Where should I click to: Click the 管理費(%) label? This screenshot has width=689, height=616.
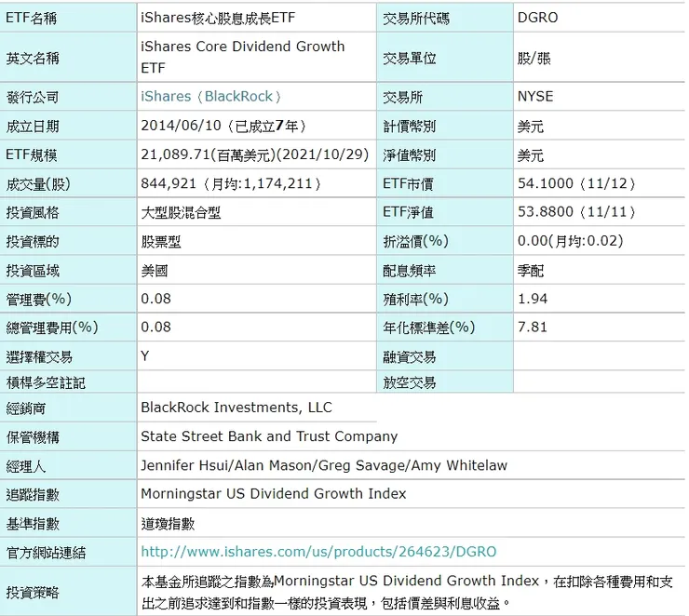pyautogui.click(x=38, y=299)
